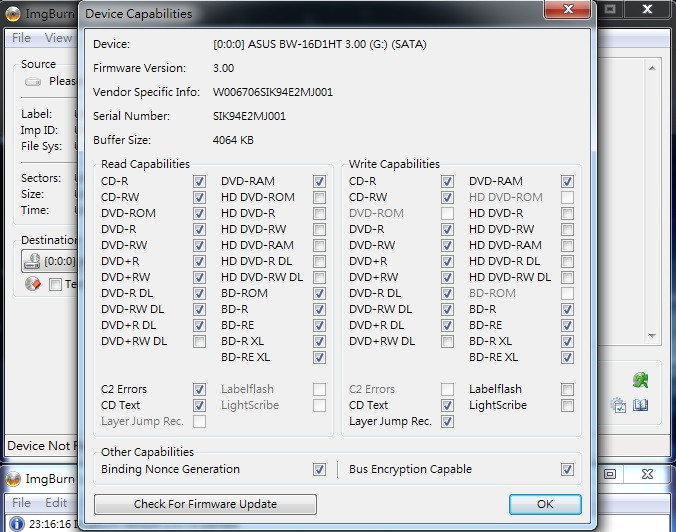Toggle BD-RE XL under Write Capabilities

[x=567, y=357]
